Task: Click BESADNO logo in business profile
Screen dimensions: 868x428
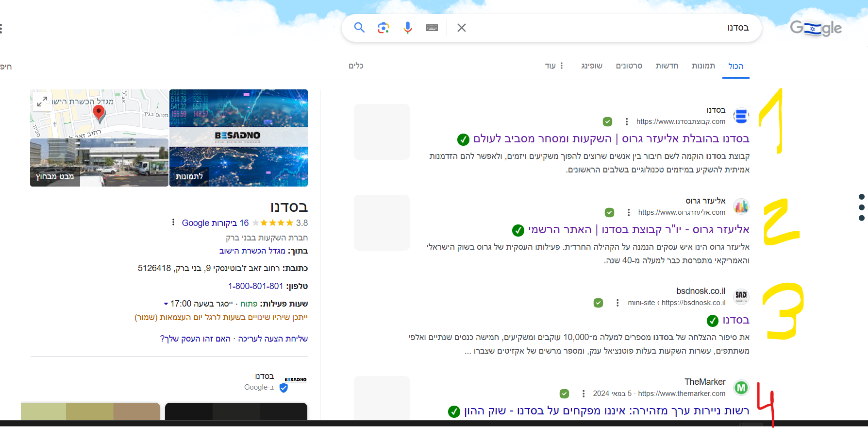Action: coord(296,379)
